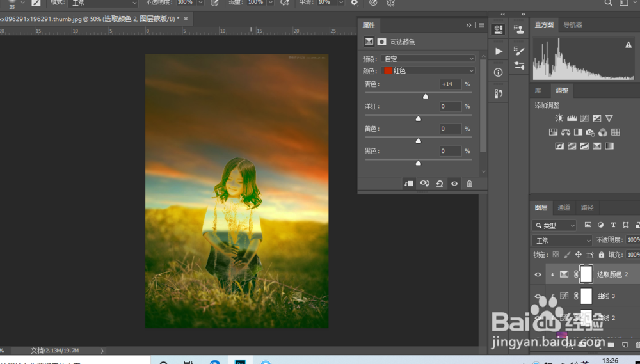Switch to 导航器 navigator tab
Screen dimensions: 640x364
(573, 25)
